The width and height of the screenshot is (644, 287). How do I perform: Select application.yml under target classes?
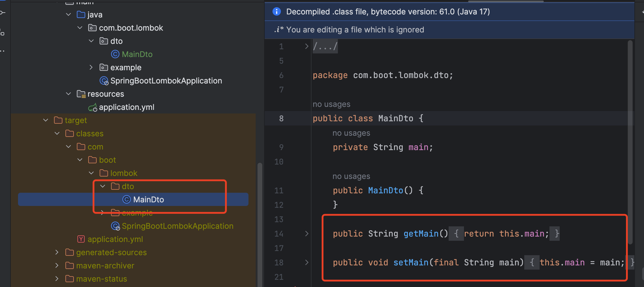click(115, 239)
